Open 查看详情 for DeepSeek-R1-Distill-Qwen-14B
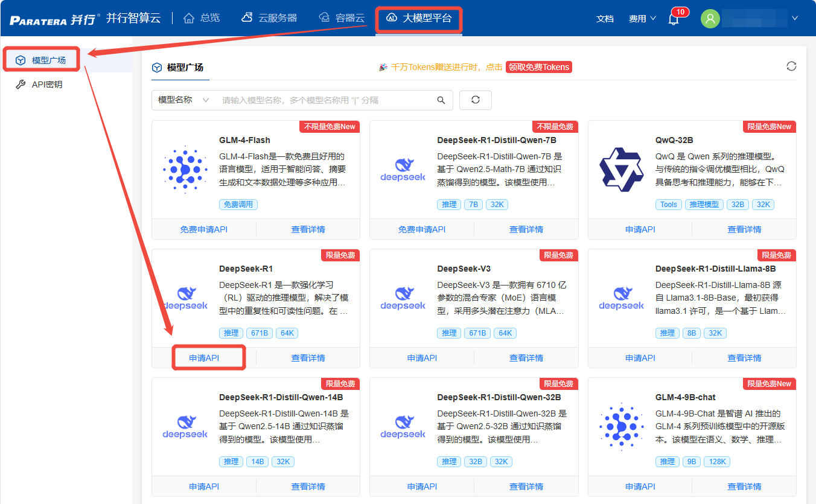The width and height of the screenshot is (816, 504). coord(308,486)
